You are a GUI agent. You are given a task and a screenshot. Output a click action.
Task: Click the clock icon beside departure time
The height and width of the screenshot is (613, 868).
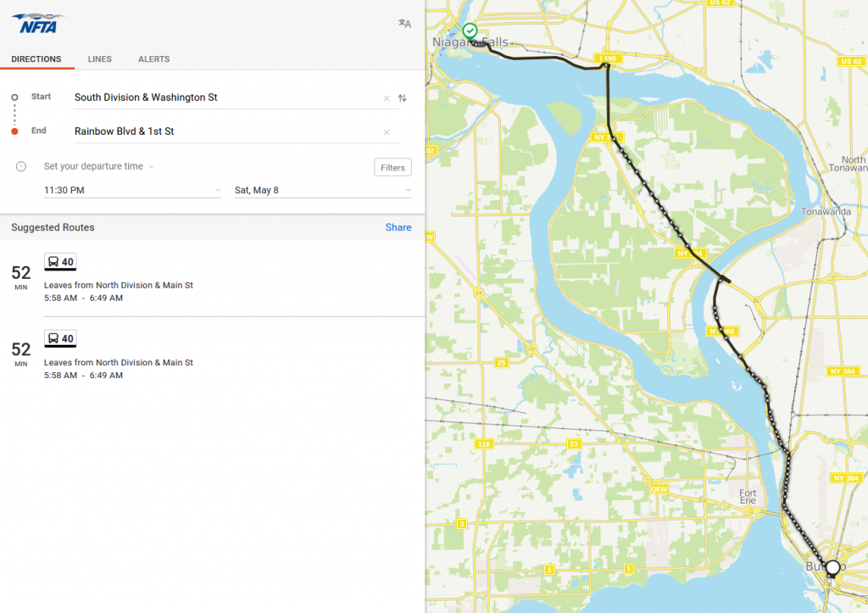click(x=21, y=166)
